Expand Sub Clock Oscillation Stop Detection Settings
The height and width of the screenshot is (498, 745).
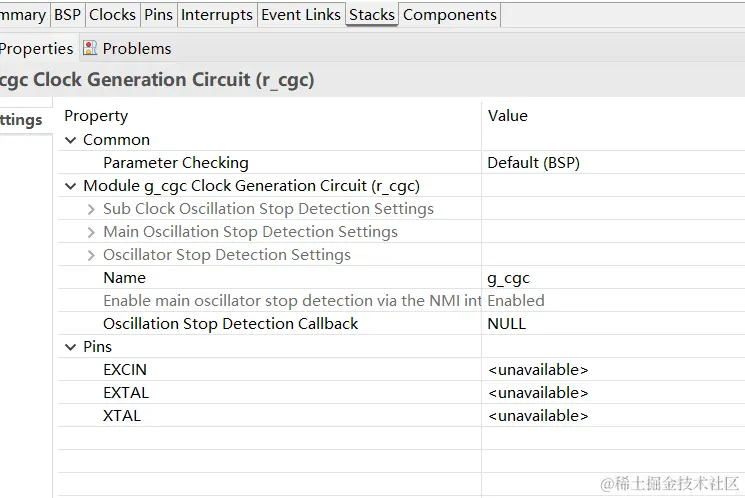[x=91, y=209]
